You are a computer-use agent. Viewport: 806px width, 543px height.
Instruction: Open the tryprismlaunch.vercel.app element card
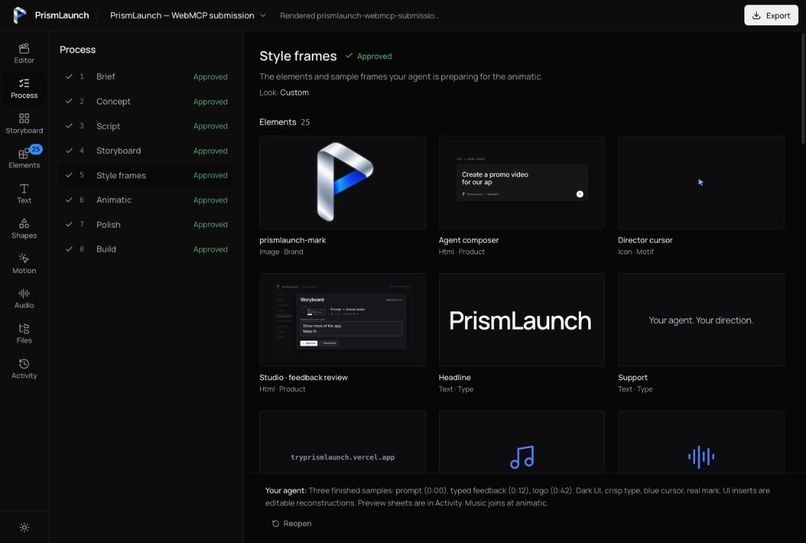tap(342, 441)
